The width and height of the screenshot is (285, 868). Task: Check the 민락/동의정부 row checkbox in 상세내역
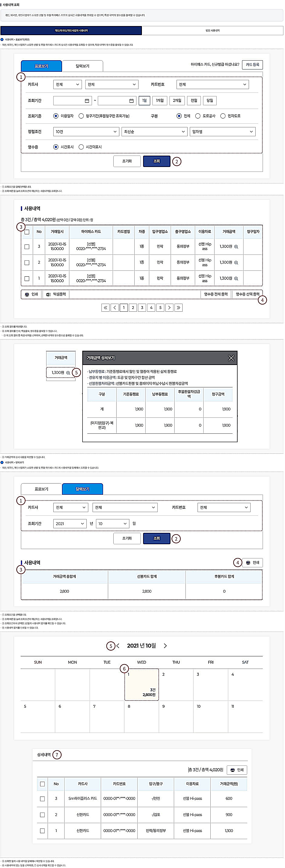(43, 831)
